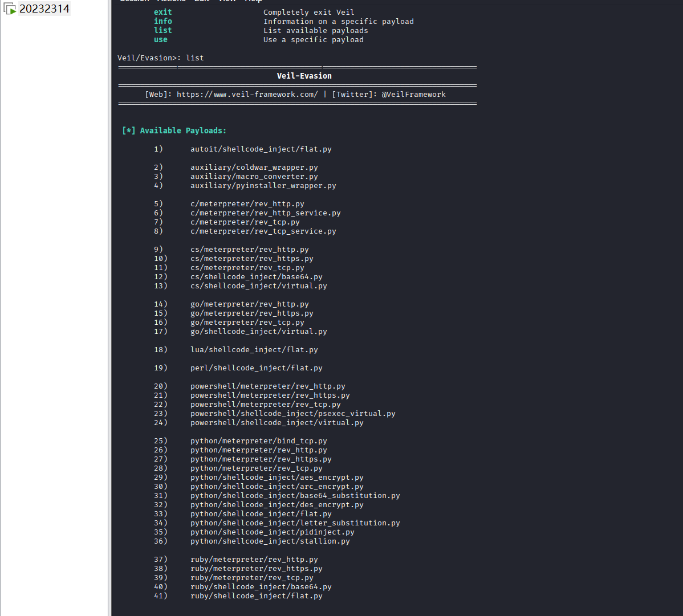Image resolution: width=683 pixels, height=616 pixels.
Task: Click payload ruby/meterpreter/rev_https.py
Action: point(257,569)
